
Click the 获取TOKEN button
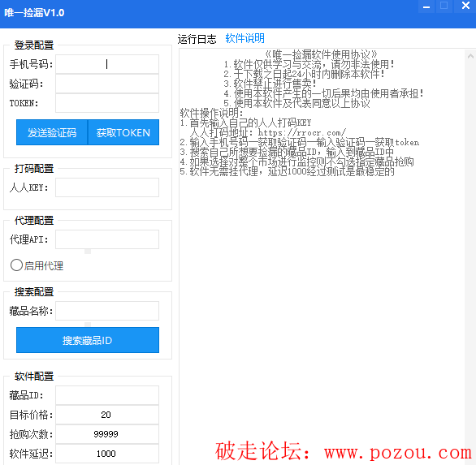coord(123,132)
